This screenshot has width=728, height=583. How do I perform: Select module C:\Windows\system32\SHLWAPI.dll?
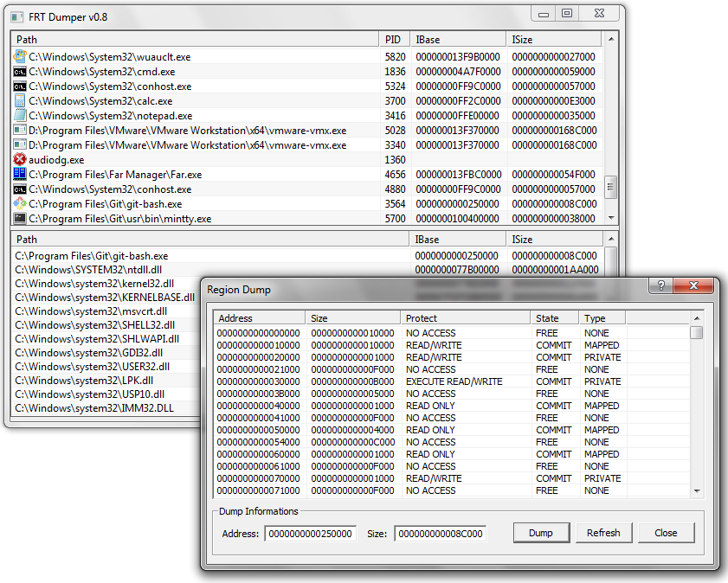point(97,339)
